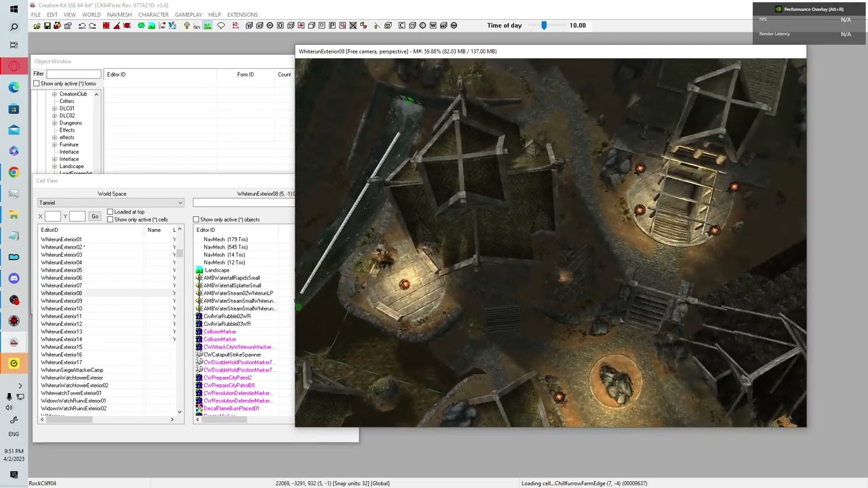Toggle the light bulb lighting icon
This screenshot has width=868, height=488.
click(186, 26)
